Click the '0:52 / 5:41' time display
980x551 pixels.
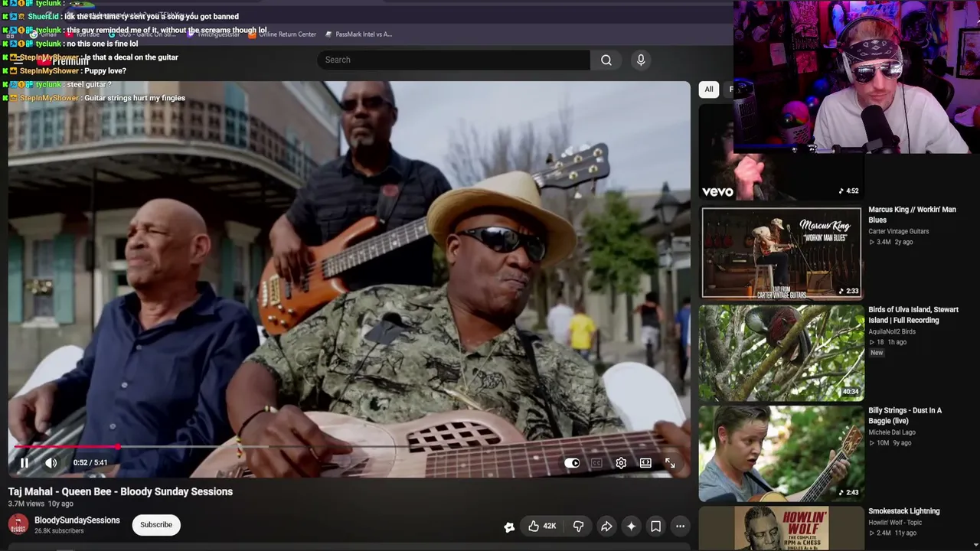(x=90, y=463)
